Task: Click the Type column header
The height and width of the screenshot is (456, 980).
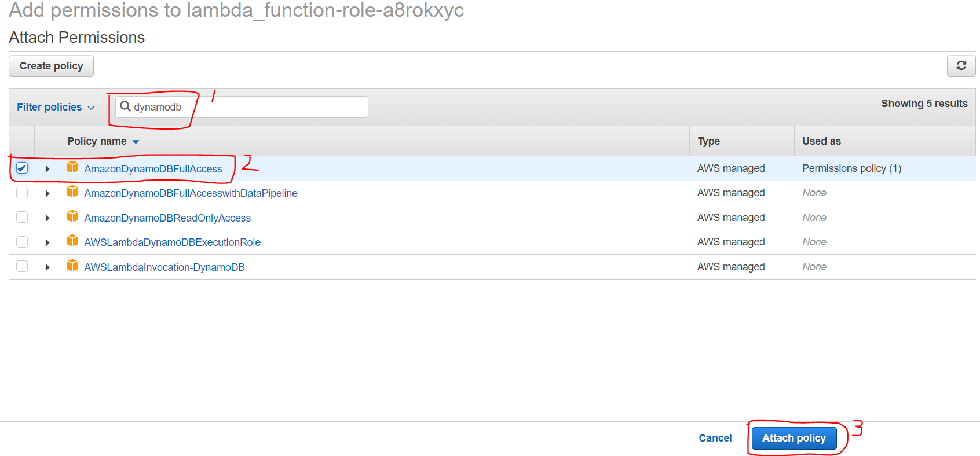Action: pos(708,141)
